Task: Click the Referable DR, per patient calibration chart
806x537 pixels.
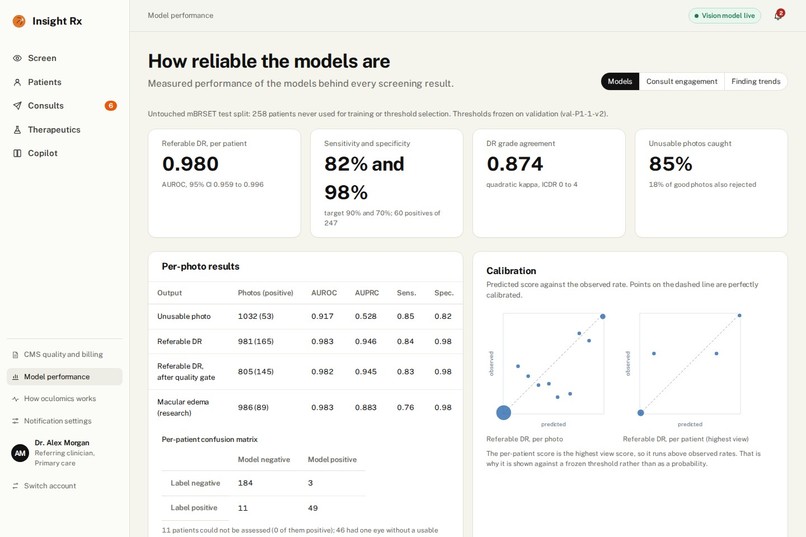Action: pos(689,363)
